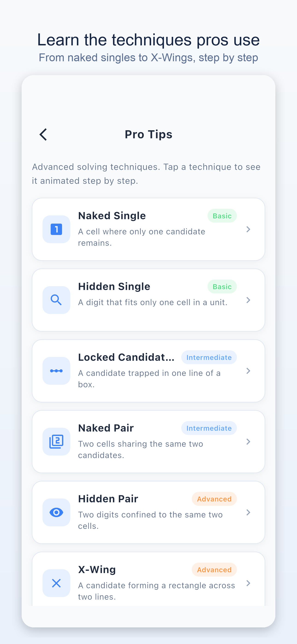The height and width of the screenshot is (644, 297).
Task: Select the Naked Single technique title
Action: [112, 216]
